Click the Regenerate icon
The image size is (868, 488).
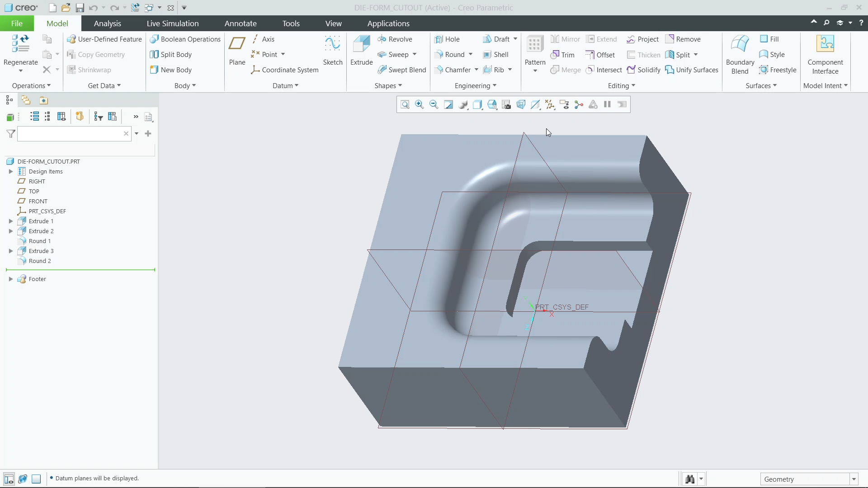pos(20,44)
